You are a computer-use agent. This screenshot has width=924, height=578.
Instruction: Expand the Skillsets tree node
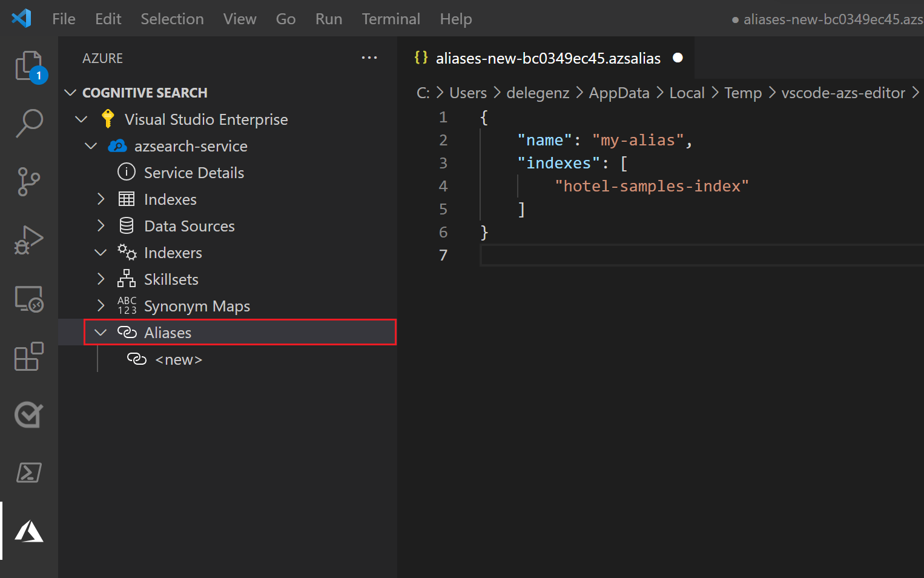click(101, 279)
